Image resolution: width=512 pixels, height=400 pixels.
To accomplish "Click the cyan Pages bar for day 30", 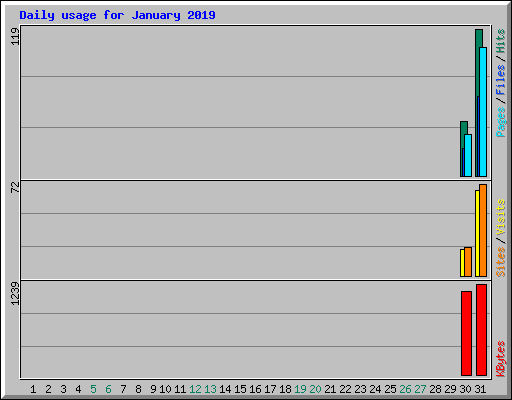I will tap(468, 155).
